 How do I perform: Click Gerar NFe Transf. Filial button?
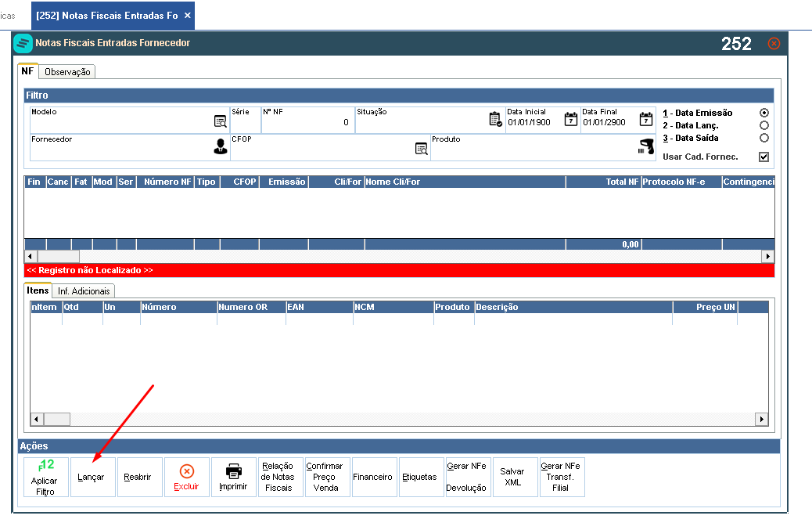pos(562,477)
